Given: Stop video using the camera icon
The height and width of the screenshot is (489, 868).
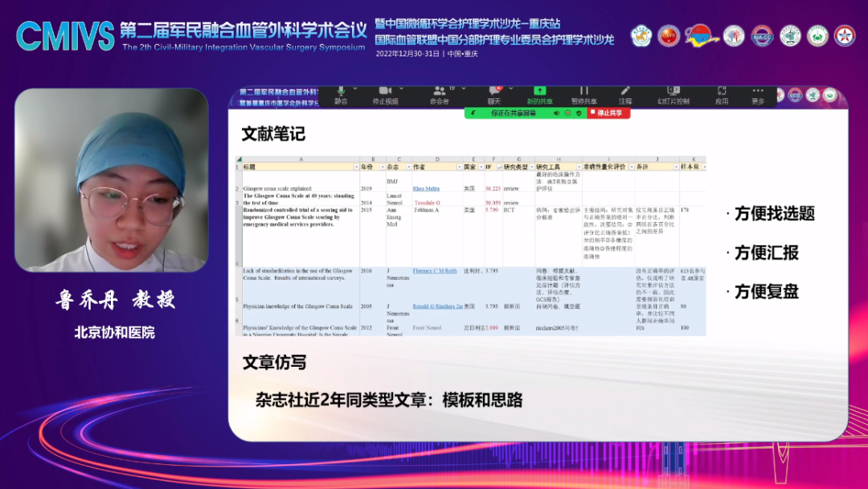Looking at the screenshot, I should 385,95.
